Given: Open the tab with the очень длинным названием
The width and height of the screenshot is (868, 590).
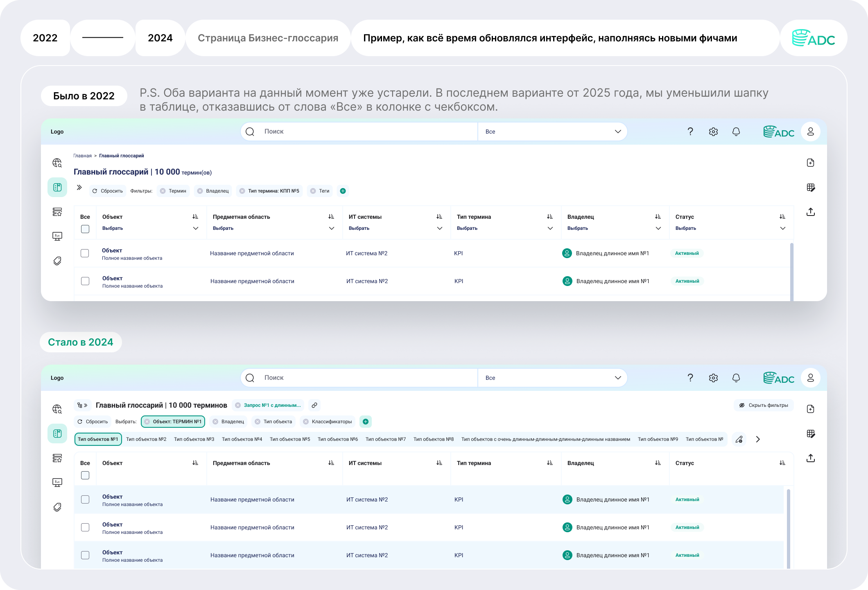Looking at the screenshot, I should 546,439.
